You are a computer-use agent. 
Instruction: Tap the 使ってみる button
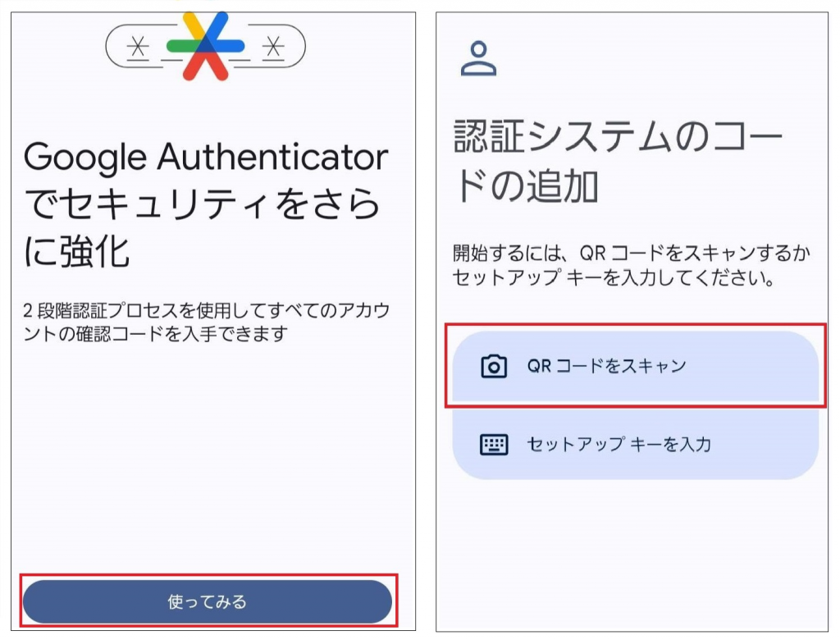coord(208,601)
